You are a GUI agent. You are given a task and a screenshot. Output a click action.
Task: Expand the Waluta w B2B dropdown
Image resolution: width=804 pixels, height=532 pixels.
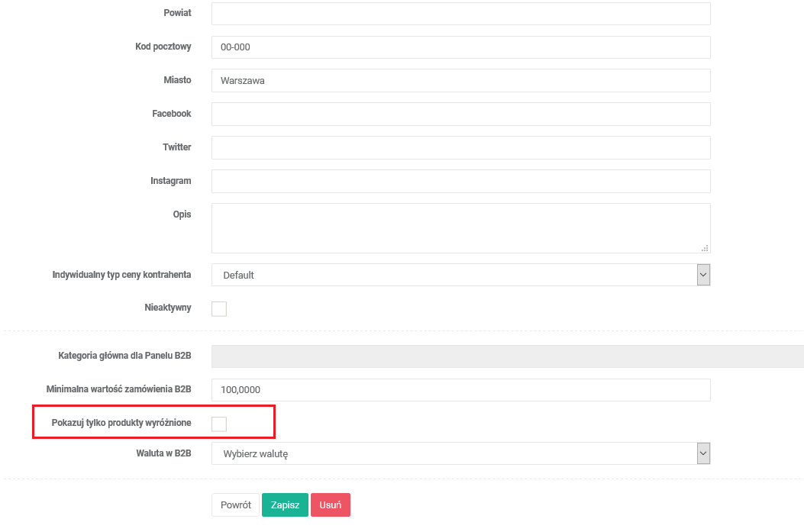pos(460,453)
